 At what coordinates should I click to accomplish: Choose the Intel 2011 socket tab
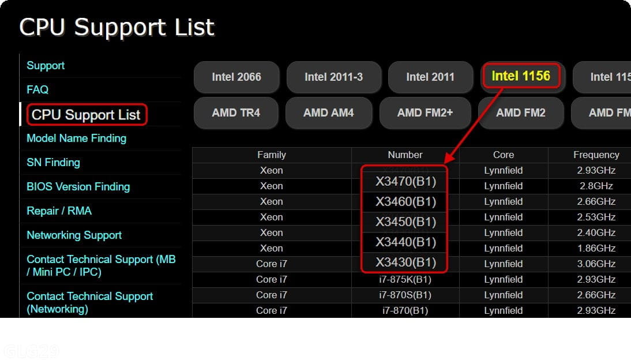[x=430, y=77]
